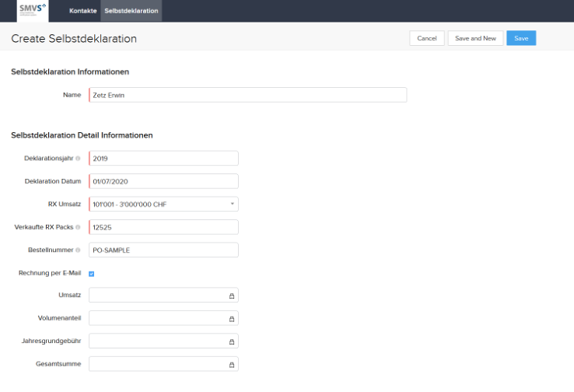
Task: Click the lock icon in Jahresgrundgebühr field
Action: point(232,341)
